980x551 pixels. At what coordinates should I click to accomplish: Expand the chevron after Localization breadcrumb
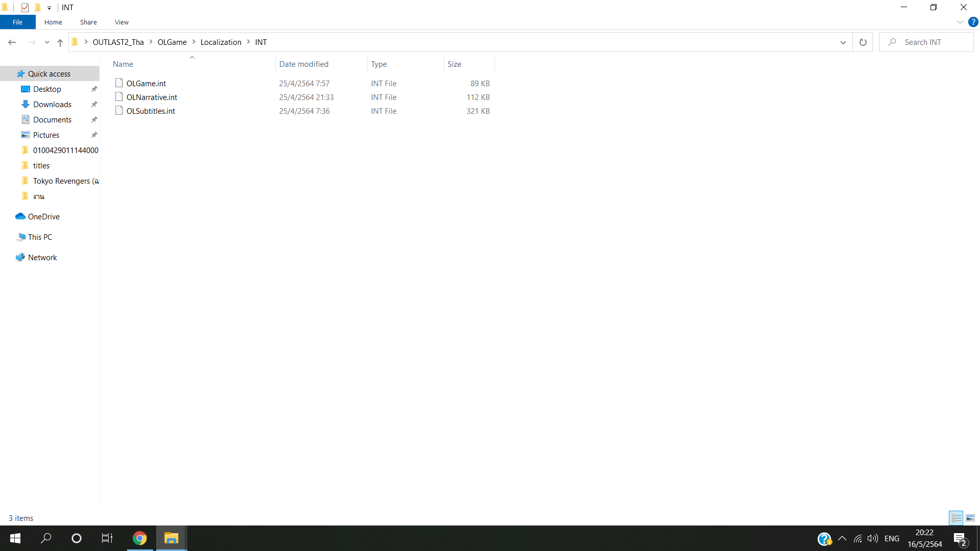(x=249, y=42)
